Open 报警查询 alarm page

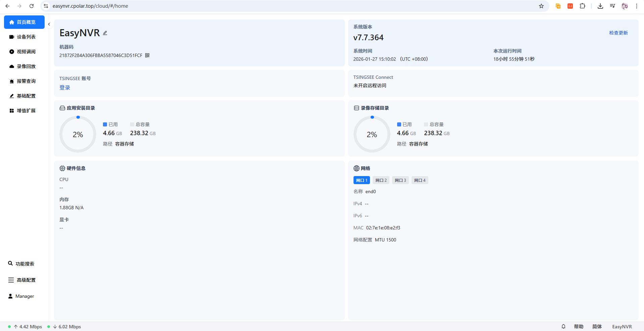point(24,81)
